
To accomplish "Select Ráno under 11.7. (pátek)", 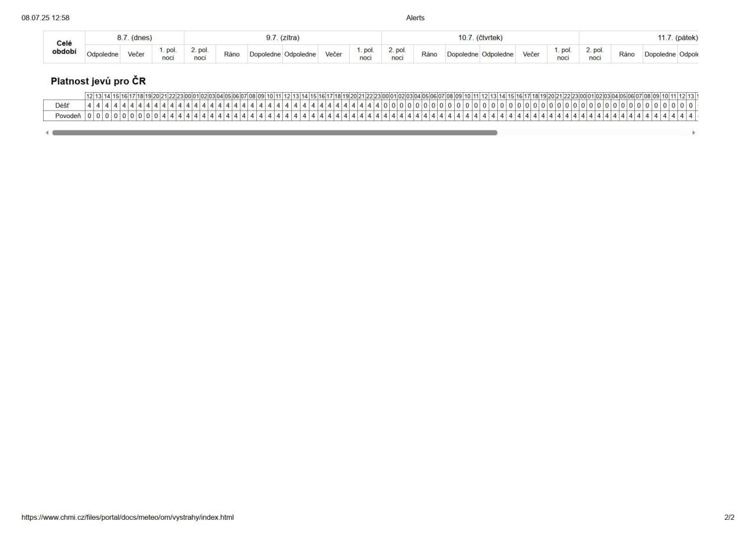I will (627, 54).
